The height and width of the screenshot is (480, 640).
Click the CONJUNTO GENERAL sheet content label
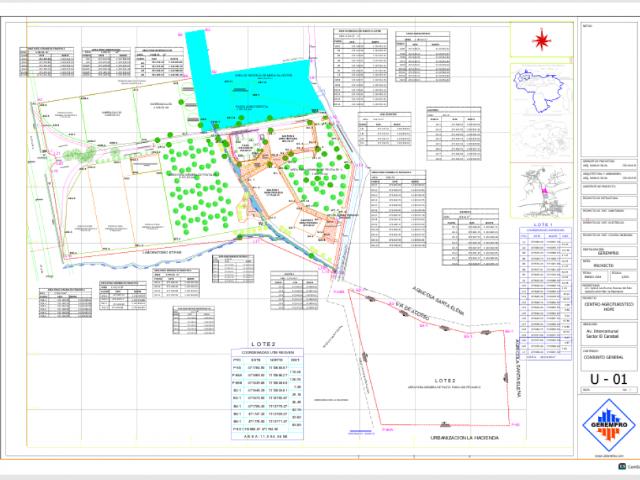(x=604, y=357)
